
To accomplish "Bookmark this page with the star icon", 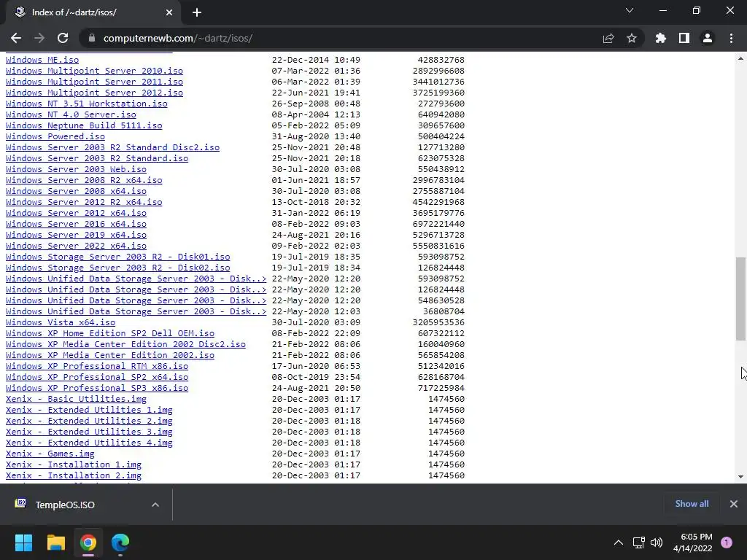I will point(632,38).
